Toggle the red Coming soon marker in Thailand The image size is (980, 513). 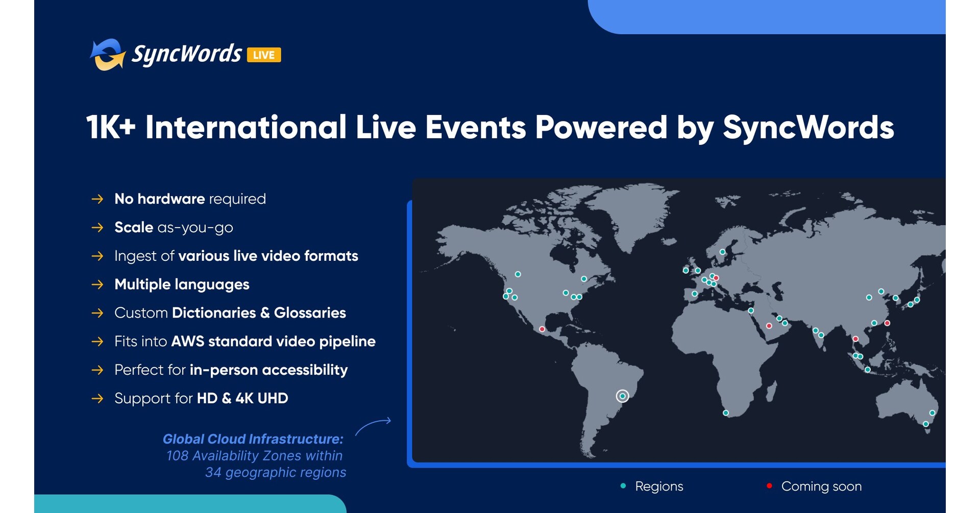855,338
